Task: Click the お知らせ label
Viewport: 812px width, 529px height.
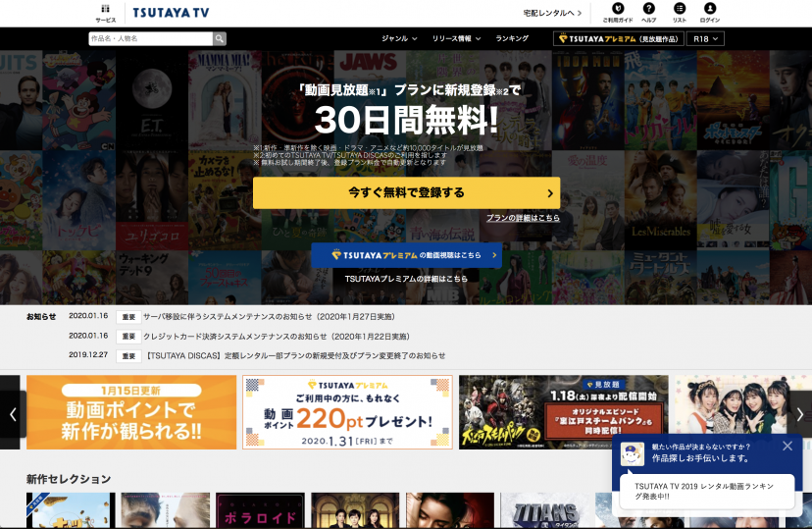Action: 41,317
